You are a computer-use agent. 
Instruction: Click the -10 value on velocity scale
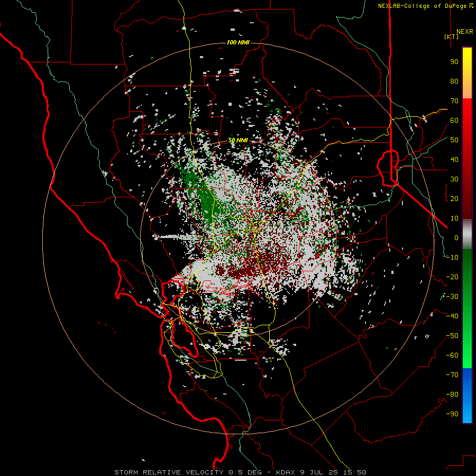click(452, 258)
